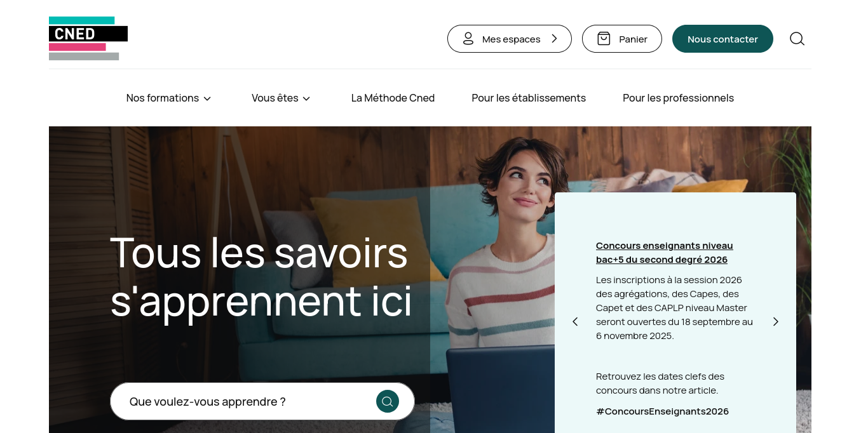Open the Mes espaces button

click(x=510, y=39)
